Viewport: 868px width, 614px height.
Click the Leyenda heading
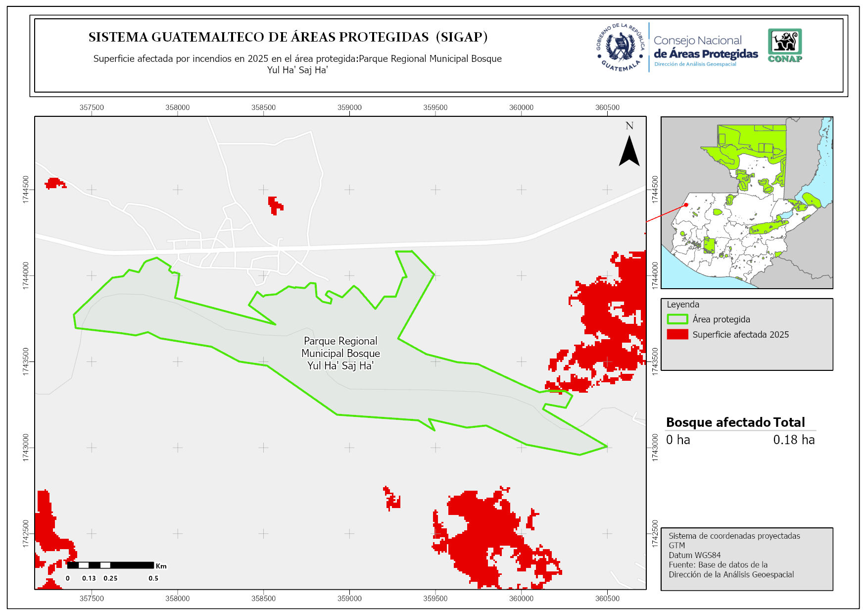coord(683,305)
